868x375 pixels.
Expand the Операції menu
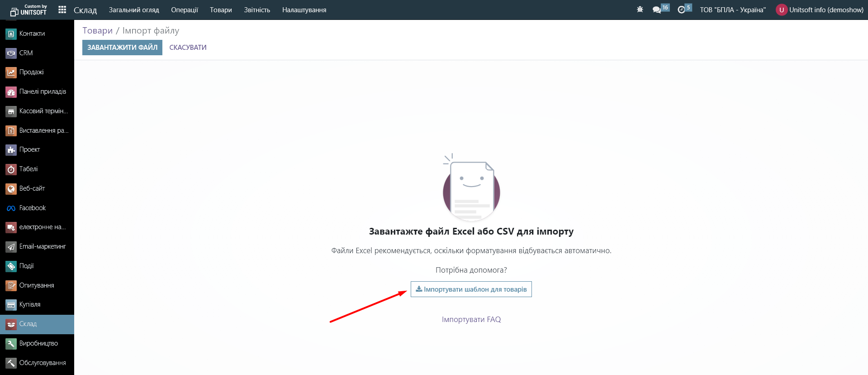click(x=185, y=10)
